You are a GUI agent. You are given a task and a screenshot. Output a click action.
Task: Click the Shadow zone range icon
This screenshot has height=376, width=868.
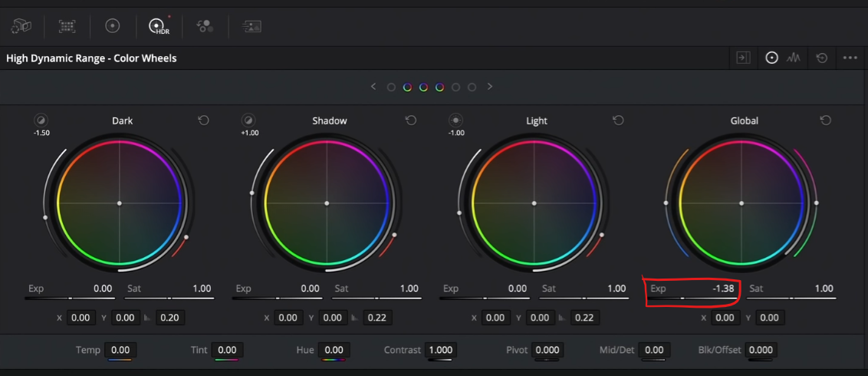[x=248, y=120]
